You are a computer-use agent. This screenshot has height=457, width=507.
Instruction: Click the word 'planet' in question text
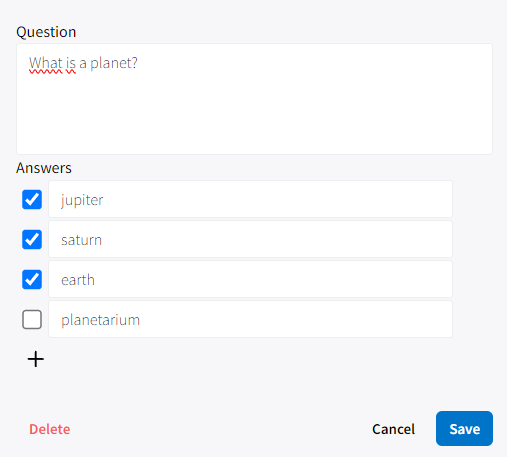(x=110, y=63)
